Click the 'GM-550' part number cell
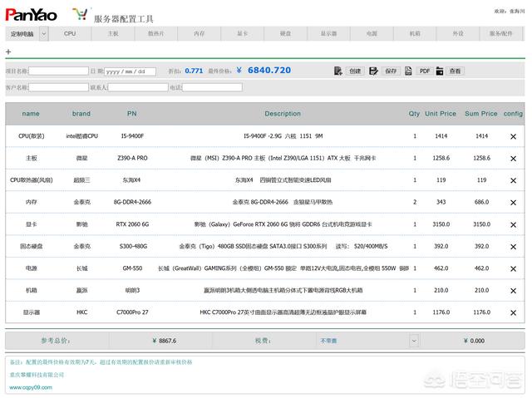Image resolution: width=532 pixels, height=398 pixels. (132, 268)
